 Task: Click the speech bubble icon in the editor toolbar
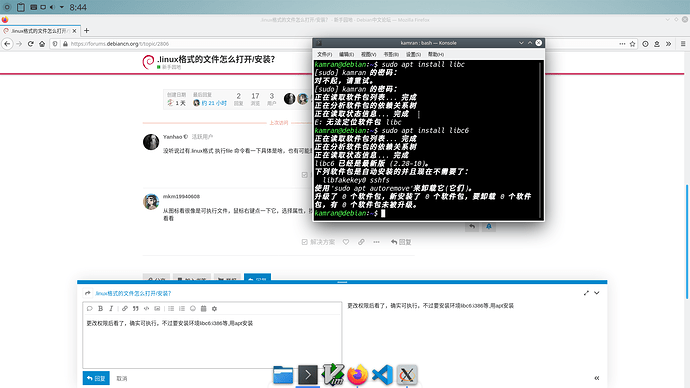coord(90,309)
